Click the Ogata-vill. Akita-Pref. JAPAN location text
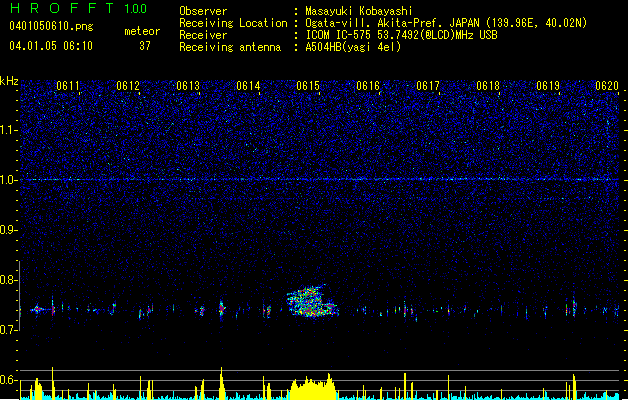This screenshot has width=629, height=400. click(x=446, y=23)
